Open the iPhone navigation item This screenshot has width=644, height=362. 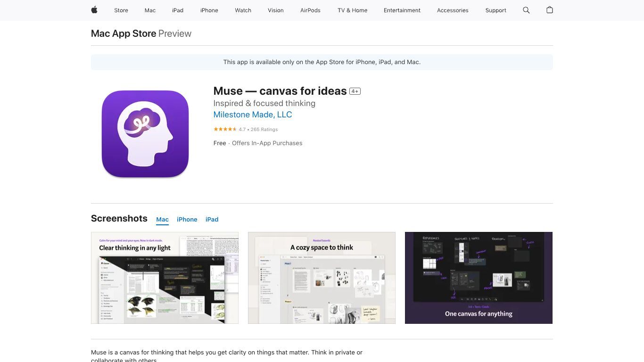(209, 10)
